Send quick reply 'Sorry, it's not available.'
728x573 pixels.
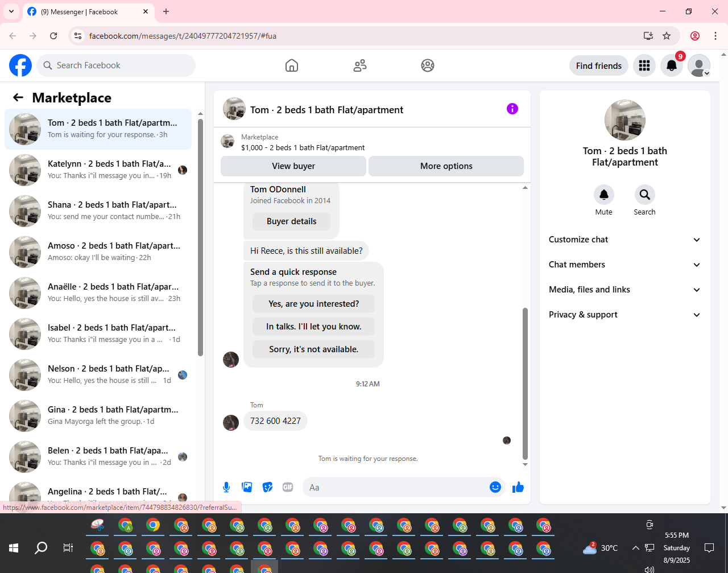pos(314,349)
